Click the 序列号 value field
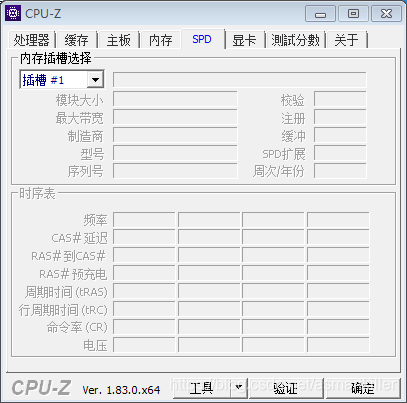407x403 pixels. 175,171
